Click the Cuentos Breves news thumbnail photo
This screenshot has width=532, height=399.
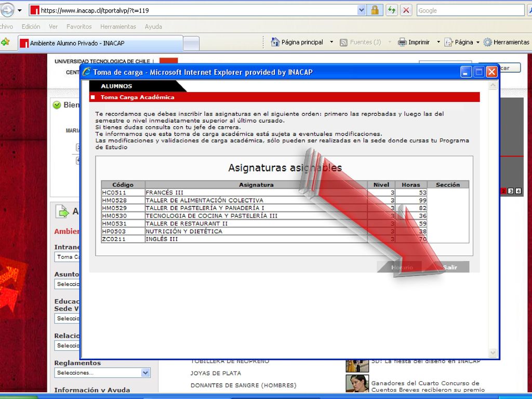click(357, 383)
